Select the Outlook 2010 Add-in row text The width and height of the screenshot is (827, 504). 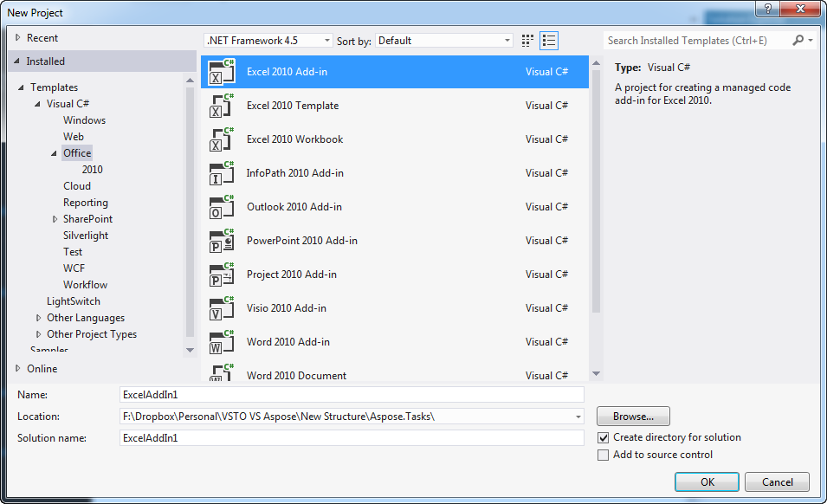[x=294, y=207]
